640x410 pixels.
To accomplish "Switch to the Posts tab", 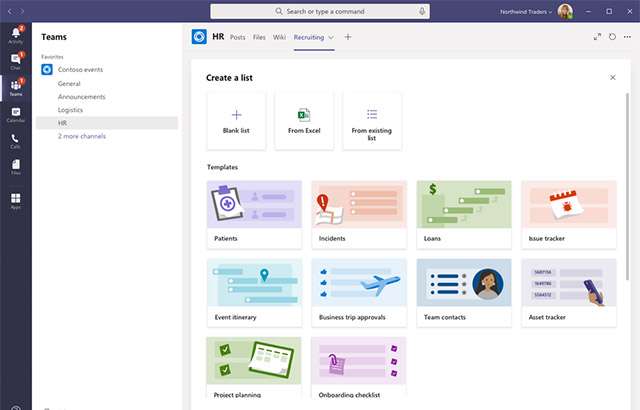I will point(238,37).
